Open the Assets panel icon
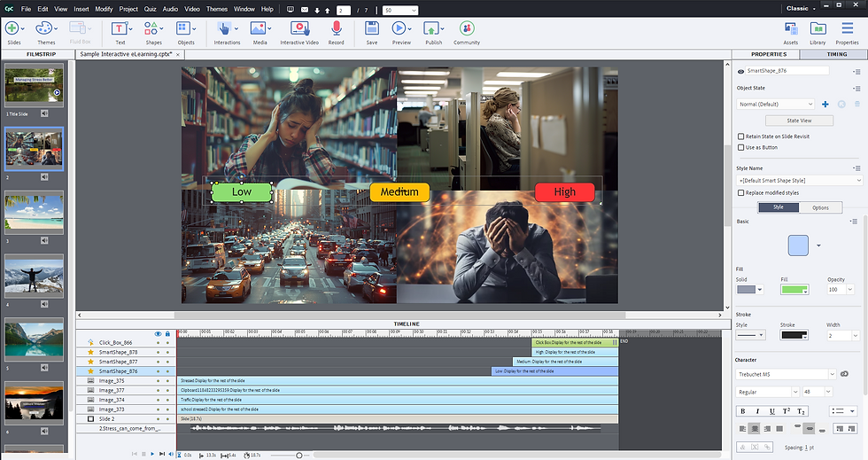The image size is (868, 460). click(790, 28)
